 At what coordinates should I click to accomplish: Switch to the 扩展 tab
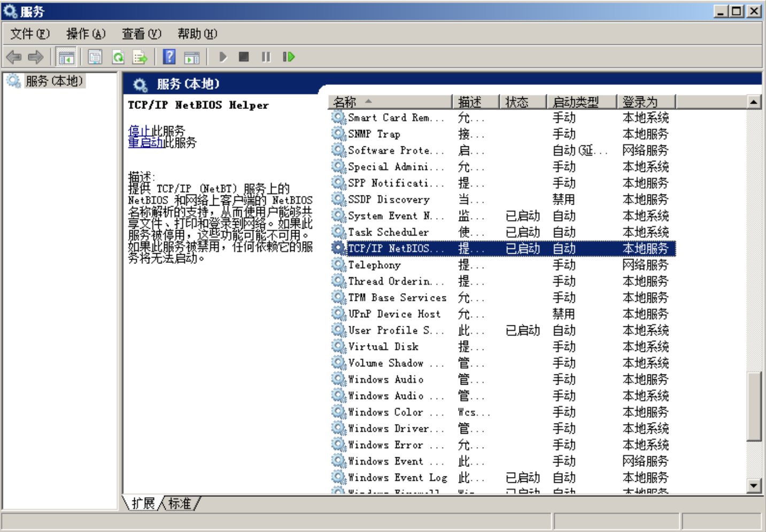(x=143, y=503)
